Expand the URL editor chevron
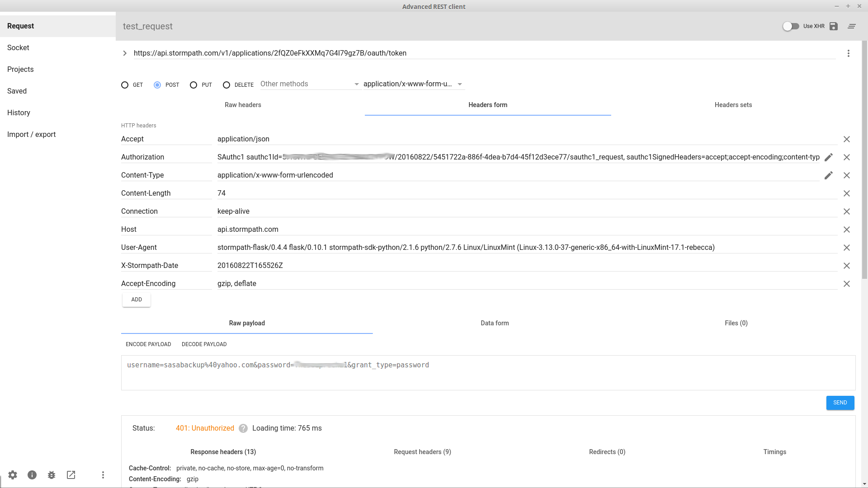The image size is (868, 488). (x=125, y=53)
